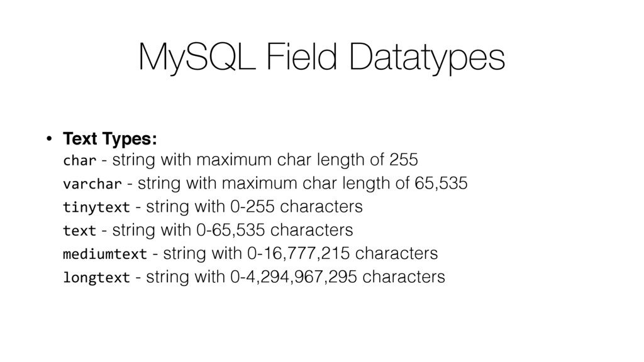Click 'characters' in the mediumtext line

tap(396, 254)
